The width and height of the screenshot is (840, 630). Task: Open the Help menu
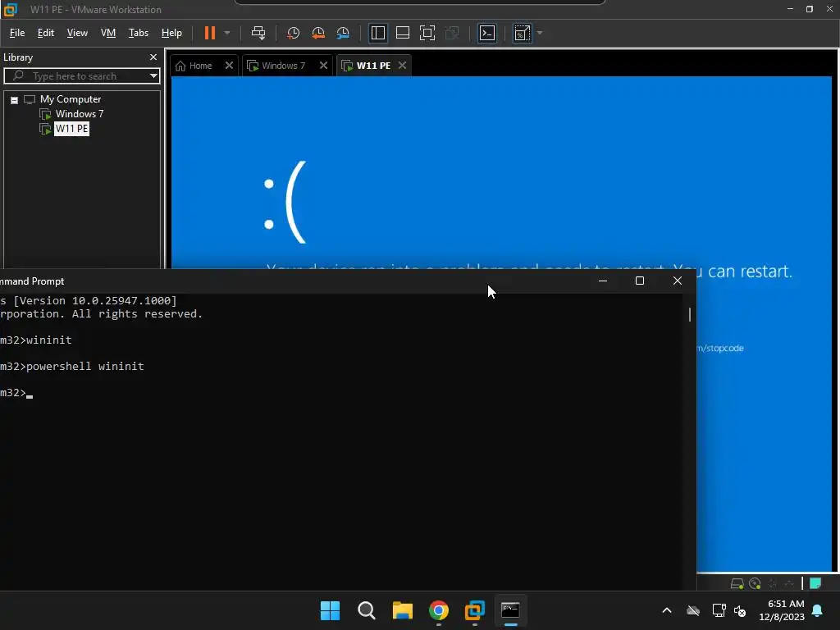point(171,33)
